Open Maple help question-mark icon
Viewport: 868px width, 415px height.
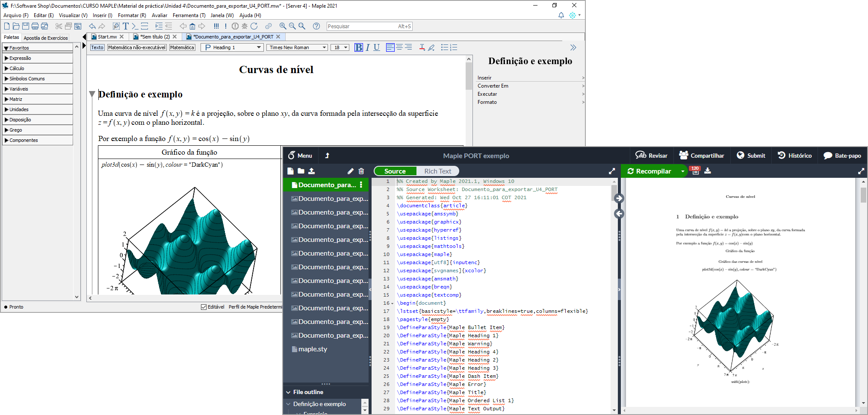(316, 26)
